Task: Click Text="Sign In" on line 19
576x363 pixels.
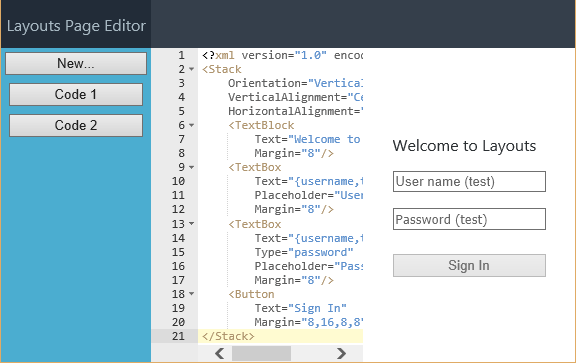Action: point(301,308)
